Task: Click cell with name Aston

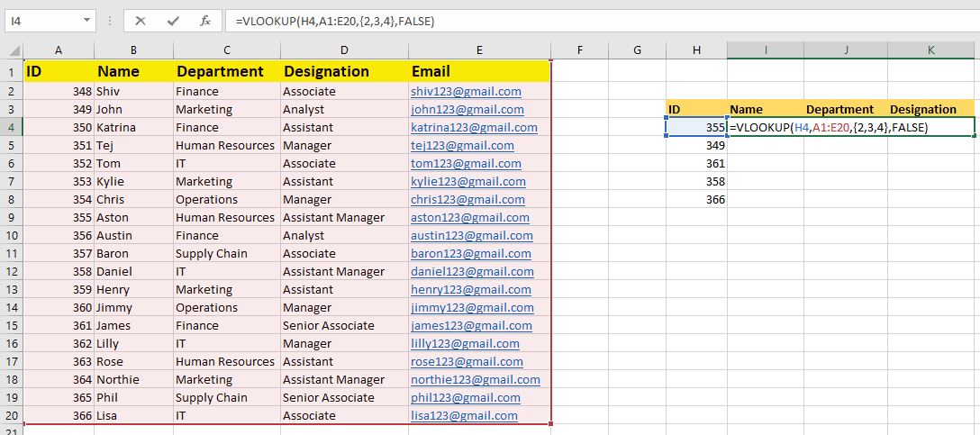Action: coord(133,217)
